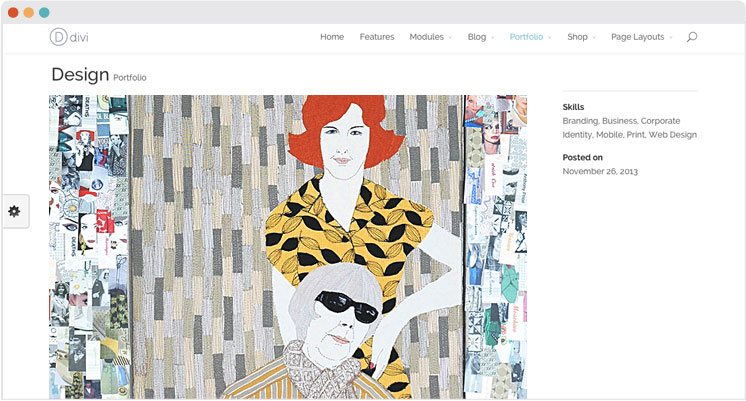
Task: Open the Page Layouts menu
Action: tap(638, 37)
